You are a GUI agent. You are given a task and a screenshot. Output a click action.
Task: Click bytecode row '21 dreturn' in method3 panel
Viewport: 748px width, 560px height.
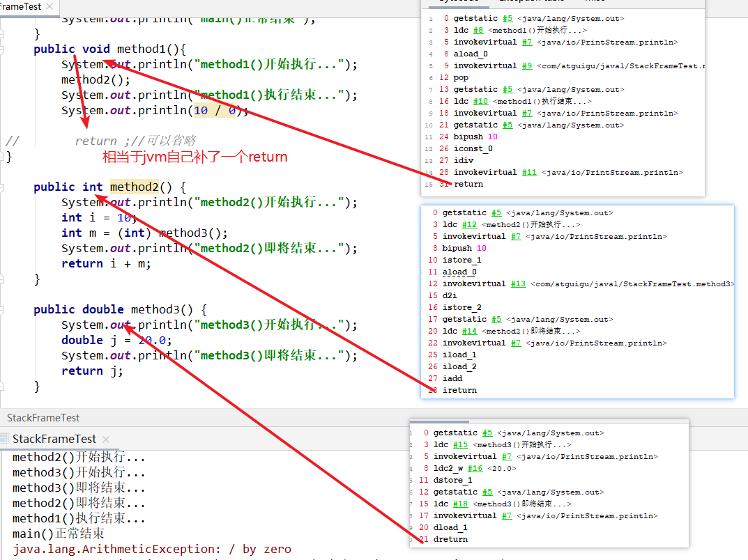pos(443,540)
